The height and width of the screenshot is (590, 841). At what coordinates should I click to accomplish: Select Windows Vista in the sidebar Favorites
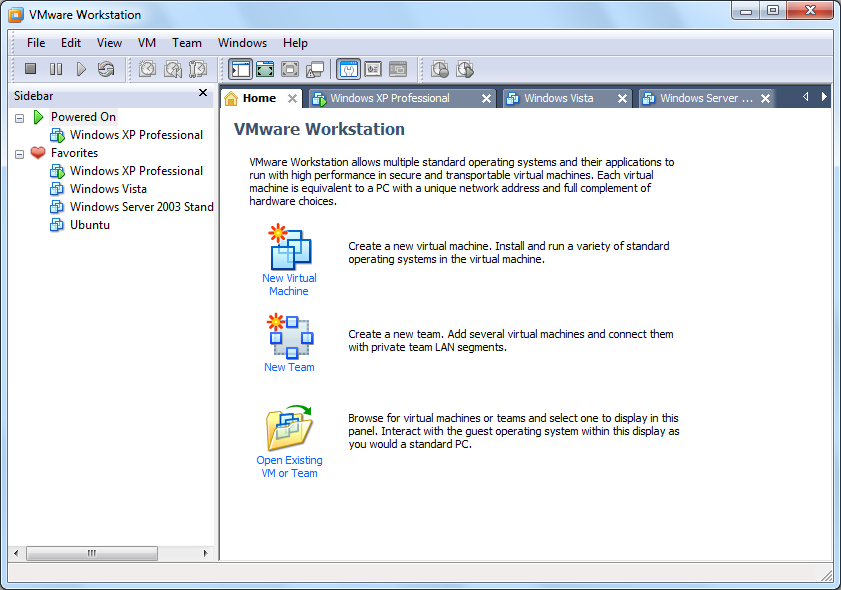(x=108, y=189)
